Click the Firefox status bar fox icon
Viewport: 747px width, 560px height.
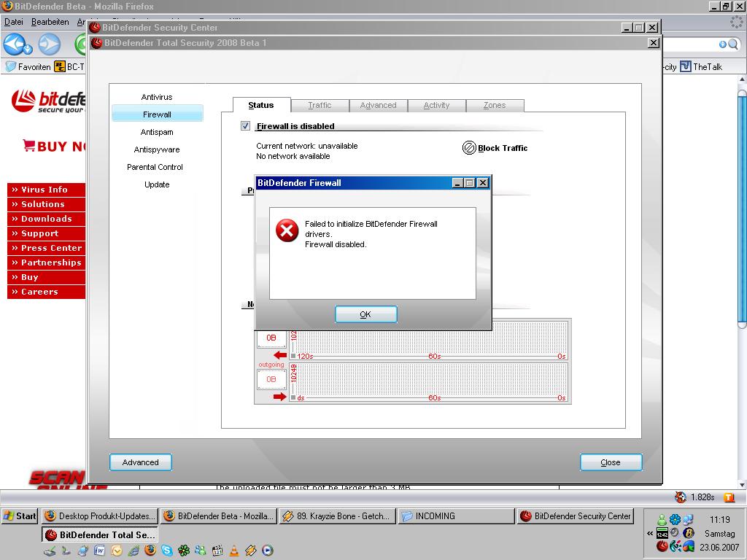[681, 497]
